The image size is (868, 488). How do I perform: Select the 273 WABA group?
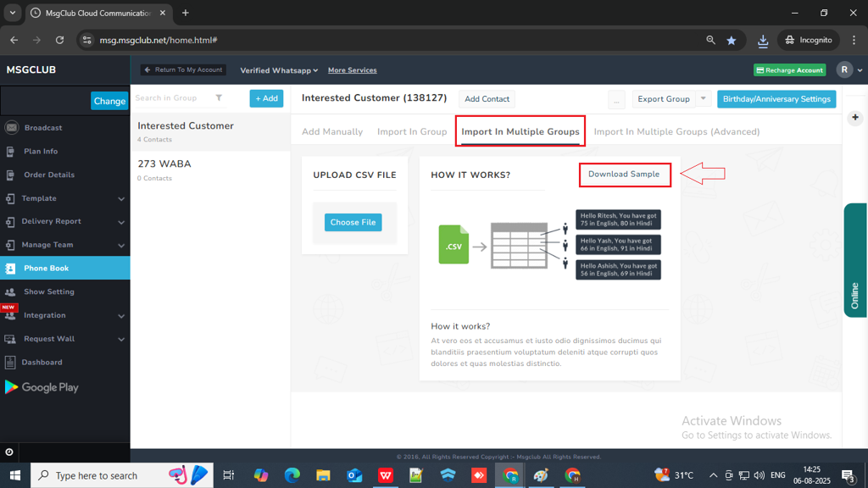(x=210, y=169)
